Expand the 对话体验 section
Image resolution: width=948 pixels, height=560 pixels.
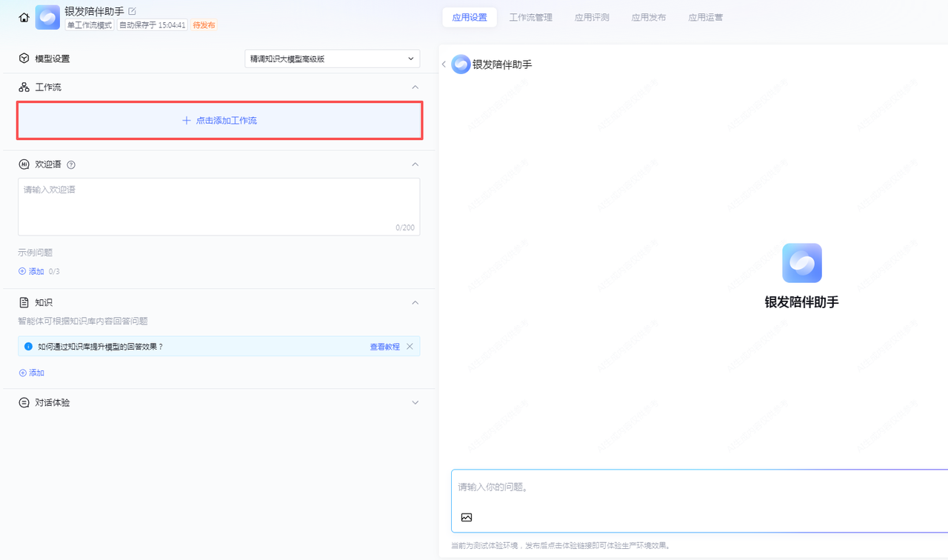[x=415, y=402]
